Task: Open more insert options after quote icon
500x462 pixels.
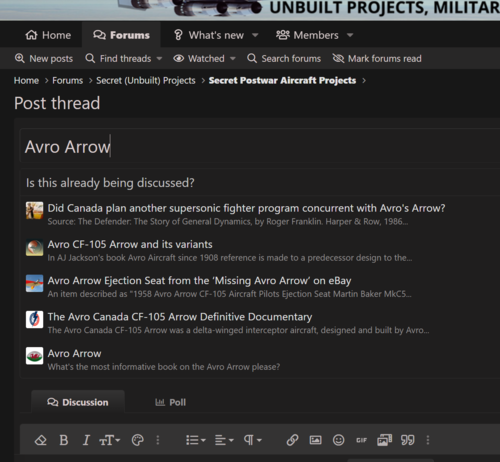Action: pyautogui.click(x=428, y=440)
